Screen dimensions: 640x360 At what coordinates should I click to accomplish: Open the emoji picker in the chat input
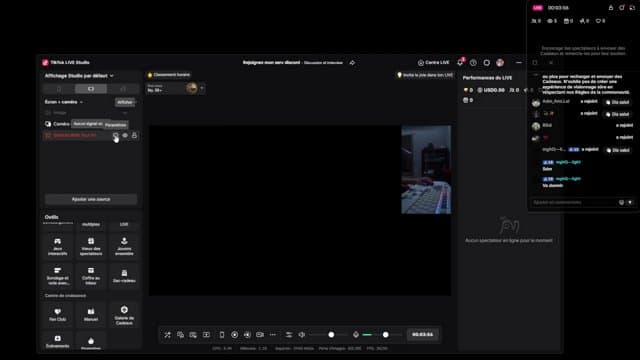[x=621, y=202]
